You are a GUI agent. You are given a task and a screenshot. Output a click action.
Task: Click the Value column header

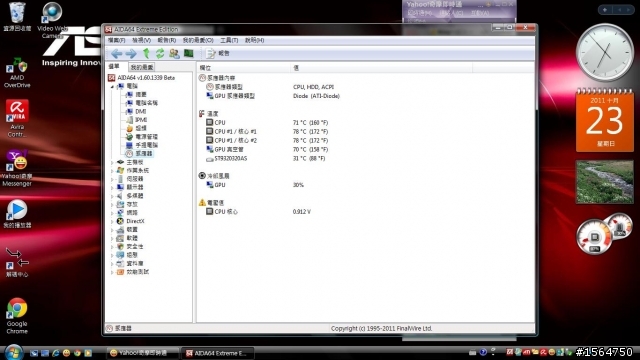coord(381,68)
